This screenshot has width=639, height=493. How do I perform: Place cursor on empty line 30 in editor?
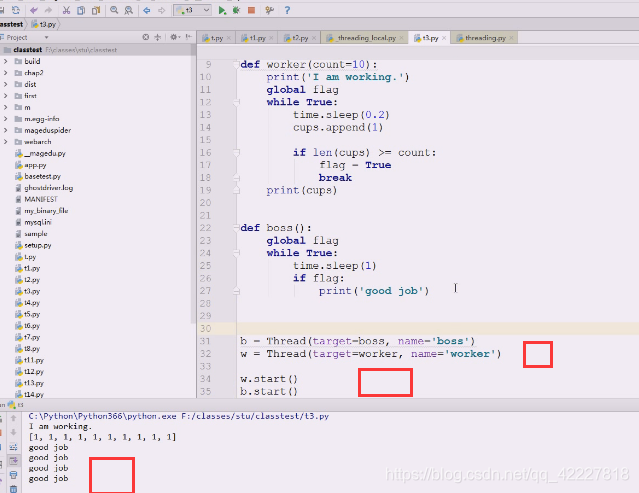click(437, 328)
